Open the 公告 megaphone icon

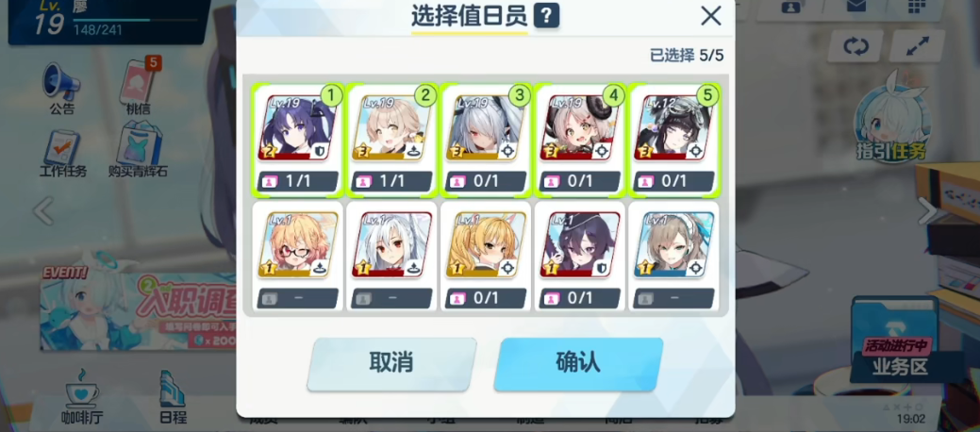coord(61,82)
